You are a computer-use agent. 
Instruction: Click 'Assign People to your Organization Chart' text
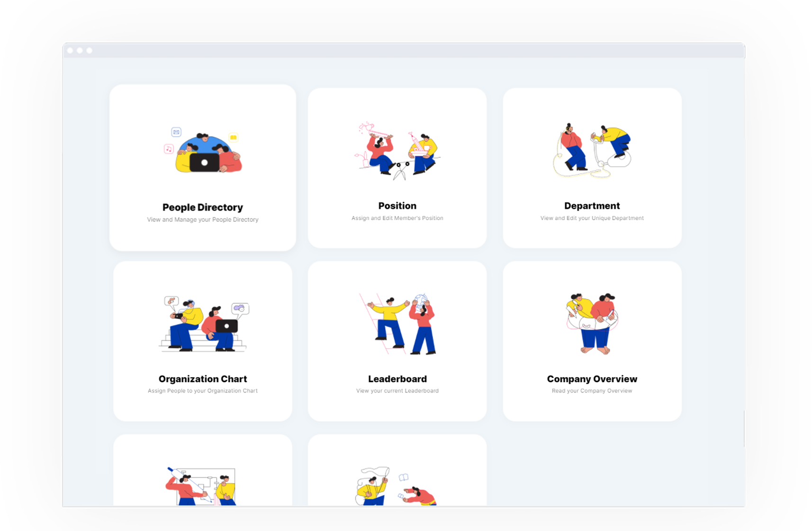[x=203, y=391]
